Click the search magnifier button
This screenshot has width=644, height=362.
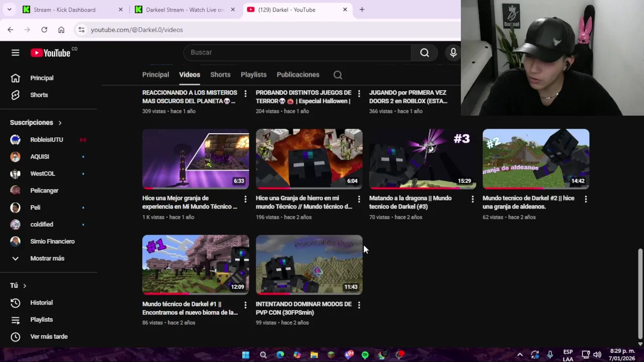click(x=425, y=52)
